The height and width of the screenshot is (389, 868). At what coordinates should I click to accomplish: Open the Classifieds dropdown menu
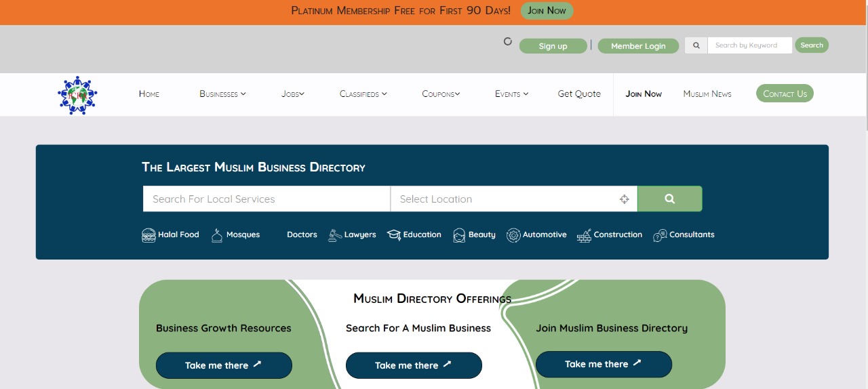363,94
